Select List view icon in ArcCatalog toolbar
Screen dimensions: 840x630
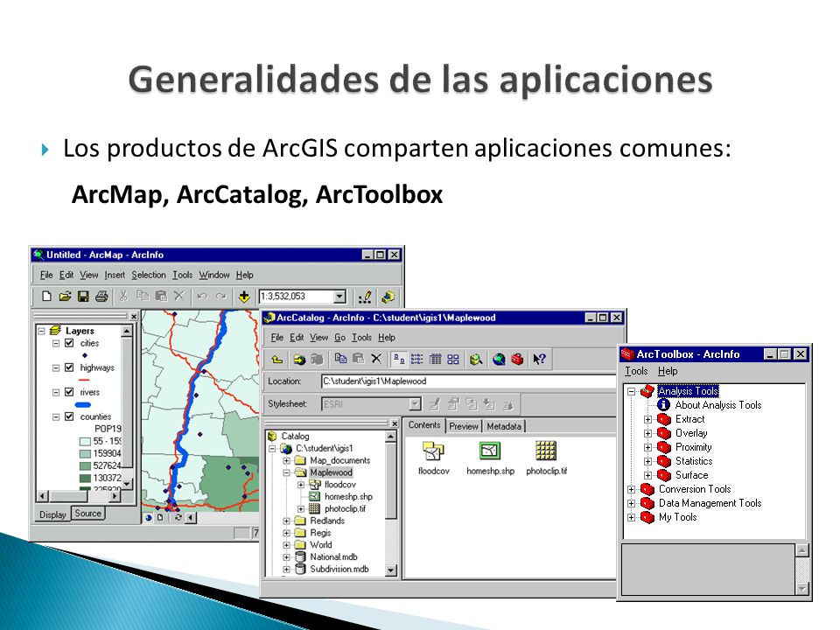tap(416, 359)
